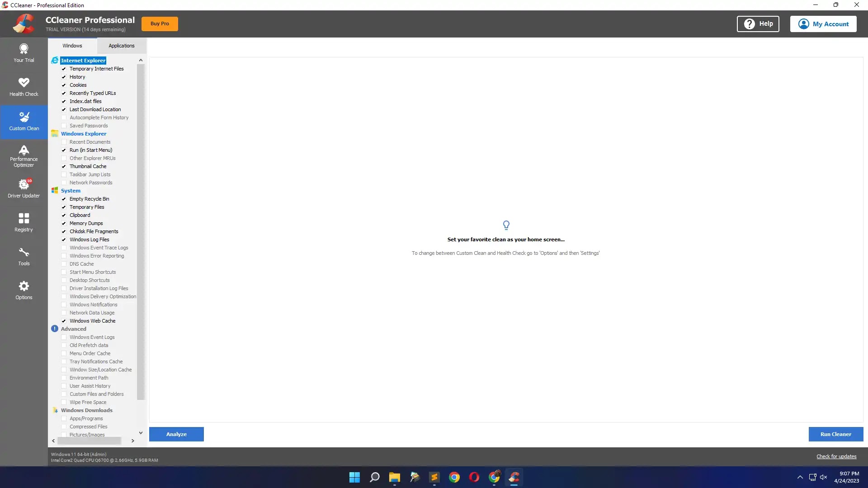
Task: Select the Driver Updater icon
Action: (24, 187)
